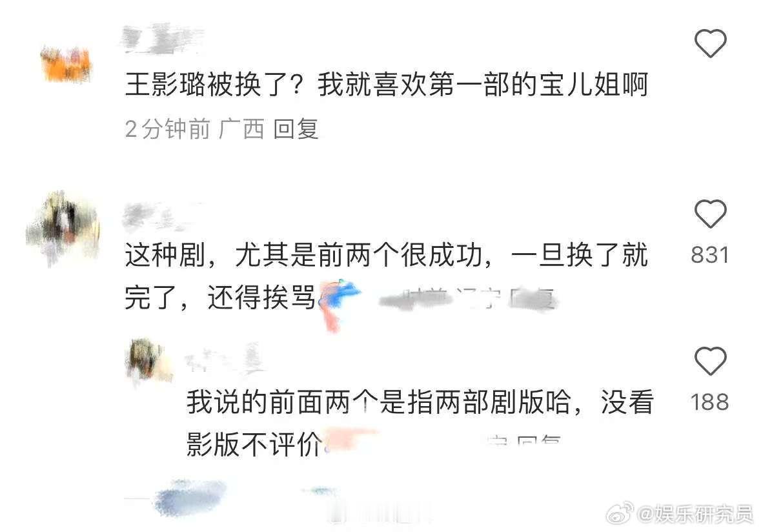Click the partially hidden 回复 under 影版不评价
The width and height of the screenshot is (761, 532).
539,441
